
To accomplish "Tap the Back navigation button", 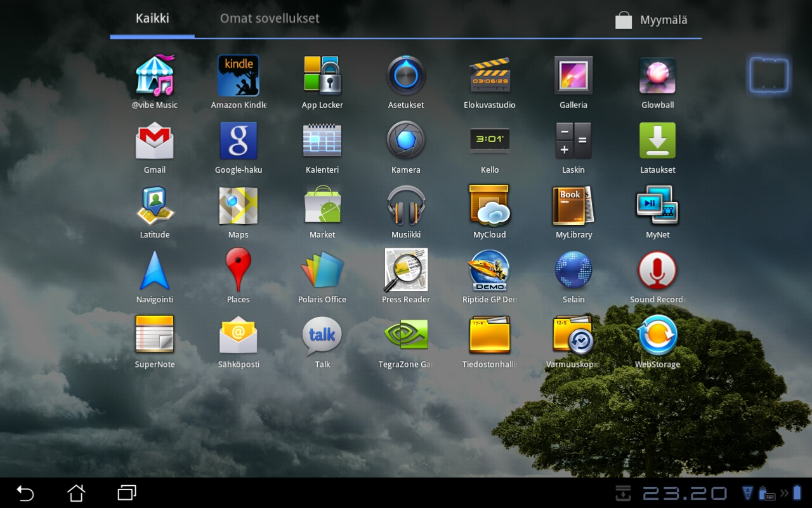I will click(25, 493).
